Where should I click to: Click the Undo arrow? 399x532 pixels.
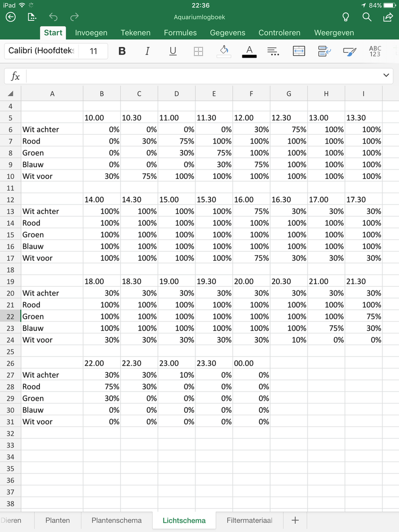[53, 17]
